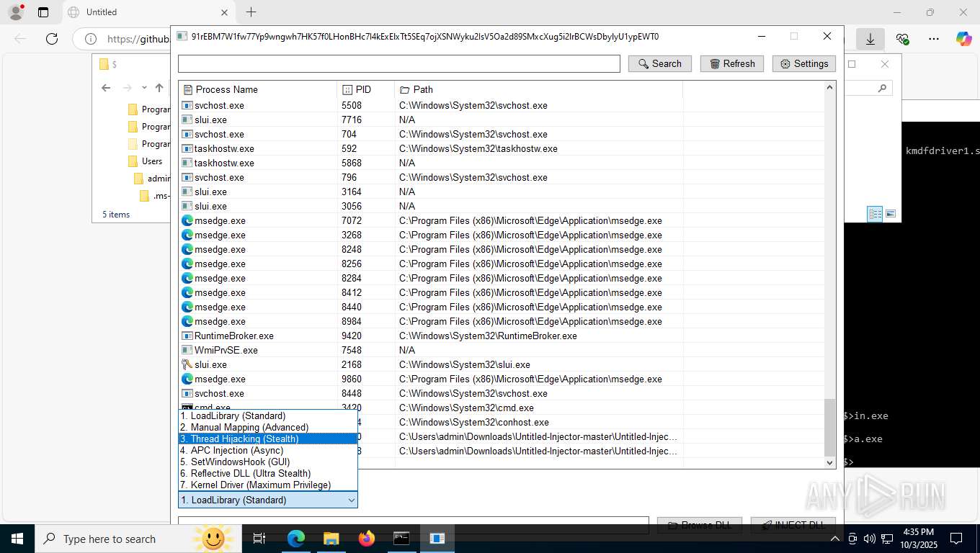Click slui.exe key icon PID 2168

pyautogui.click(x=187, y=364)
